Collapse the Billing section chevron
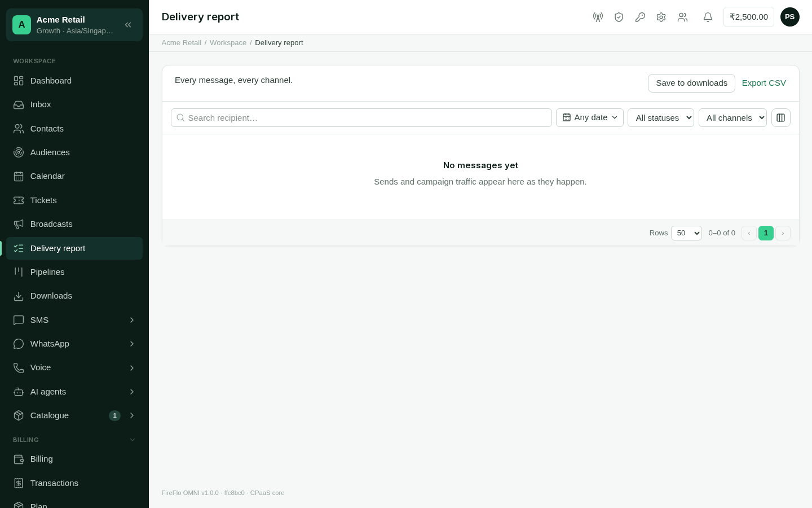Image resolution: width=812 pixels, height=508 pixels. point(133,440)
